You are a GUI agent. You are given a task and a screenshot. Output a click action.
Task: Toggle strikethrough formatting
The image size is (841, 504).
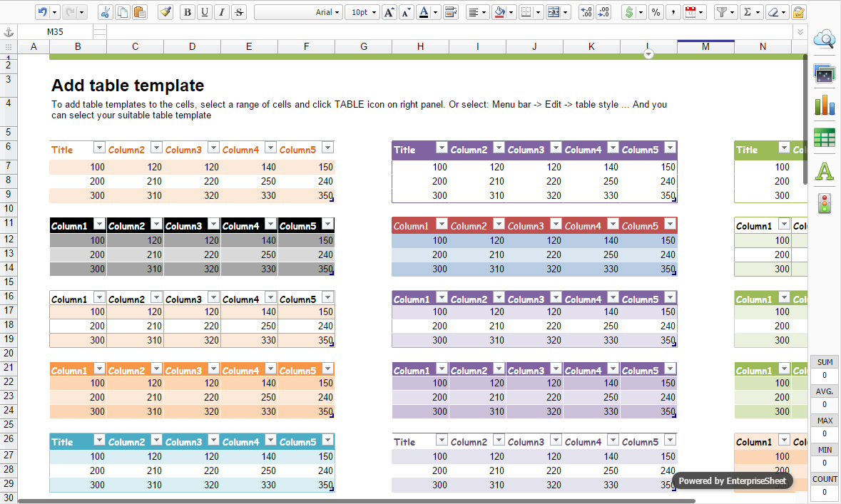click(x=239, y=12)
